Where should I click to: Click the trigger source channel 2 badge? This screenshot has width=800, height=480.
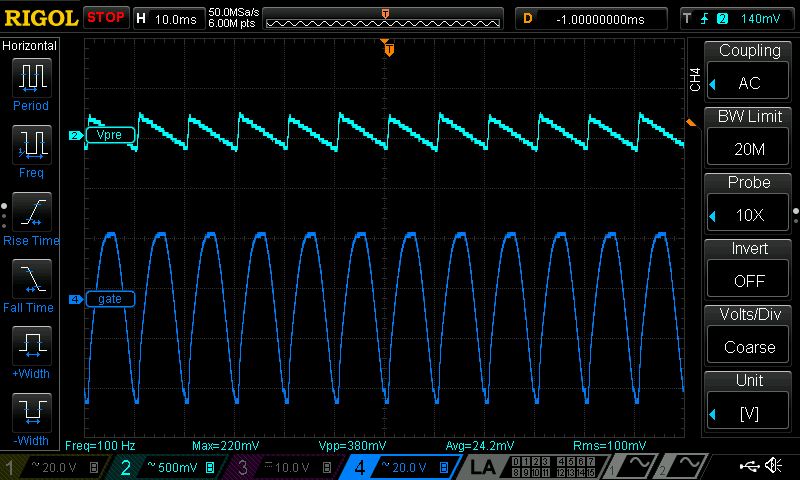[722, 19]
